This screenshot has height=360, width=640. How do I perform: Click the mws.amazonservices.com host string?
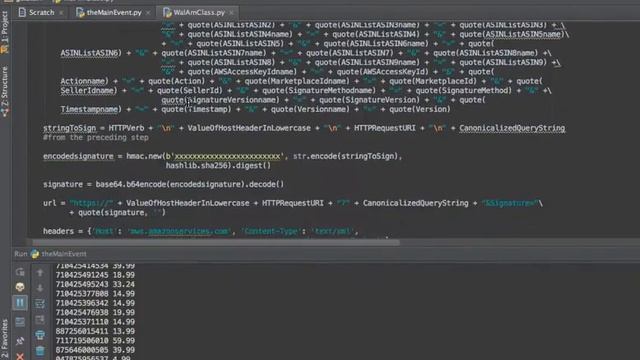tap(179, 231)
